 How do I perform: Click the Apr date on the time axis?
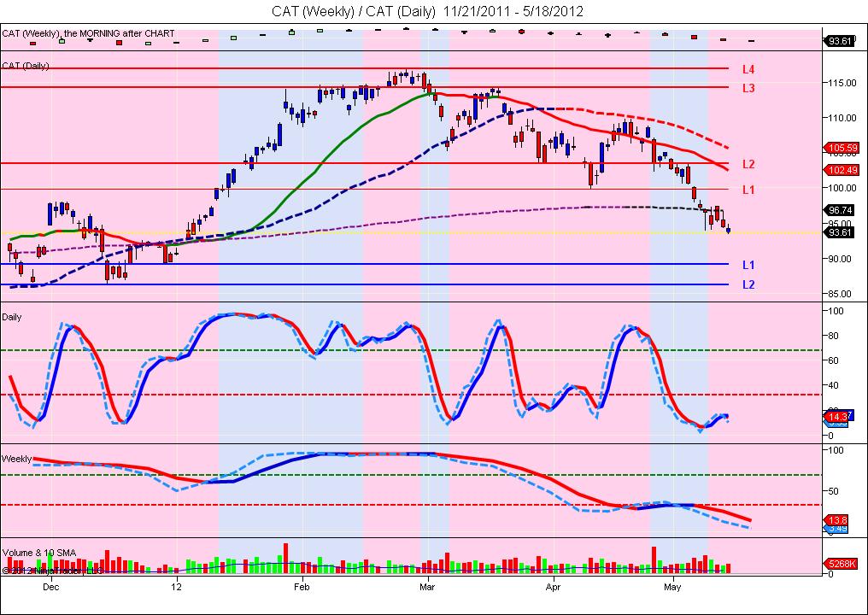click(553, 587)
